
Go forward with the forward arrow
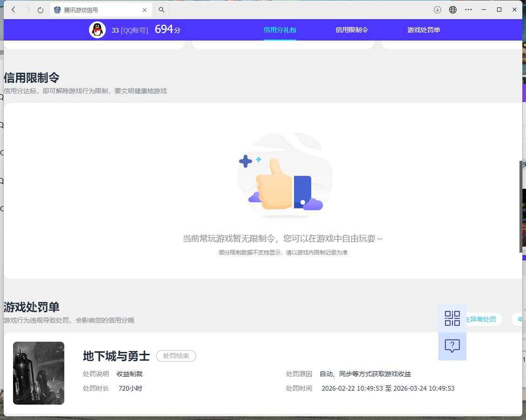tap(28, 10)
